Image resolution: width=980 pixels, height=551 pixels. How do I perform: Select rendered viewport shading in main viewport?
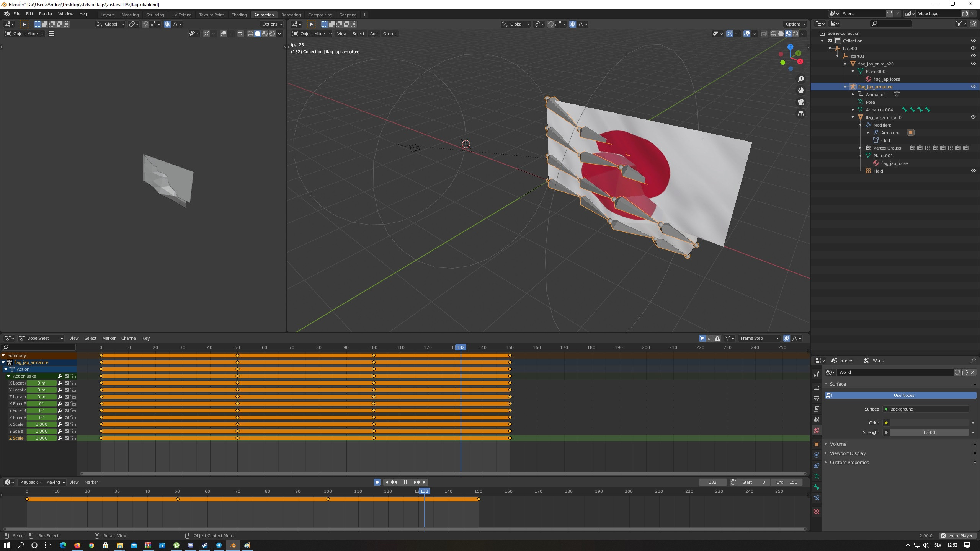pos(795,34)
